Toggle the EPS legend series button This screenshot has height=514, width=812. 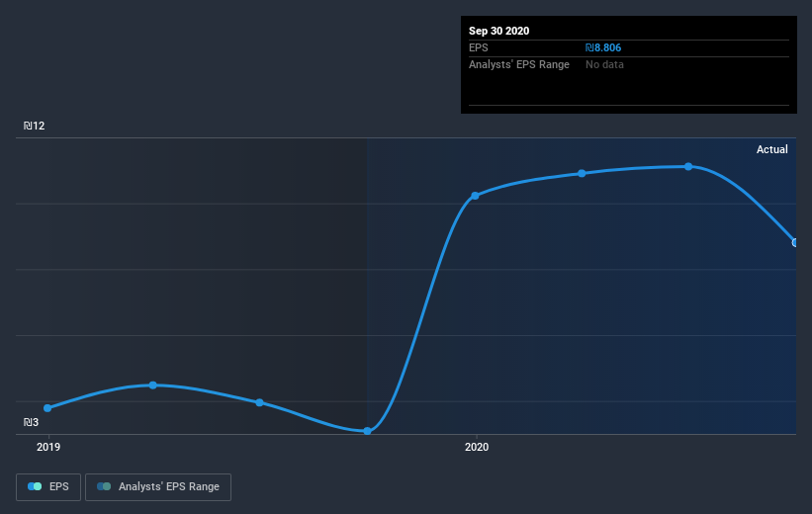[x=48, y=486]
